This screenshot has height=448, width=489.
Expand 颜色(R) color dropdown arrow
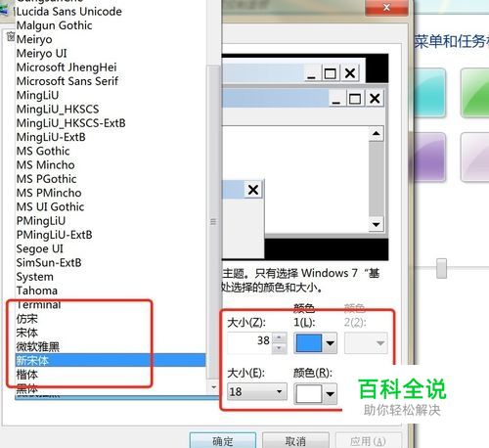(330, 394)
